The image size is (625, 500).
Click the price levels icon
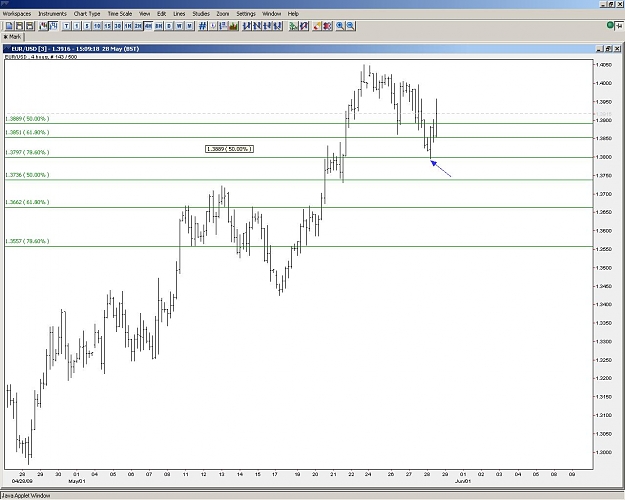[x=223, y=26]
